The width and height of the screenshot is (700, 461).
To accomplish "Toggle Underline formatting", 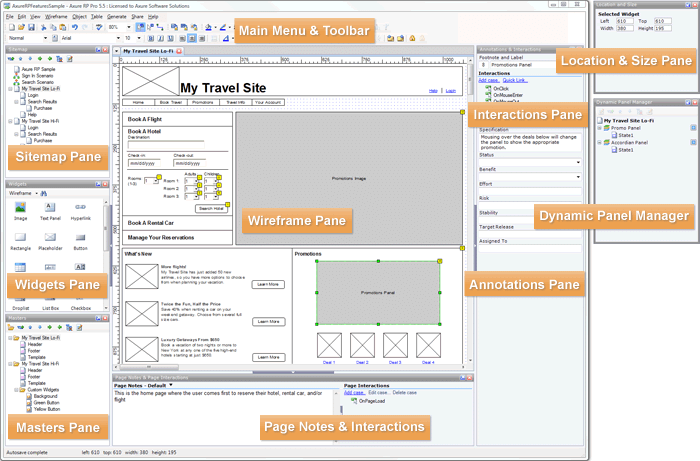I will point(171,38).
